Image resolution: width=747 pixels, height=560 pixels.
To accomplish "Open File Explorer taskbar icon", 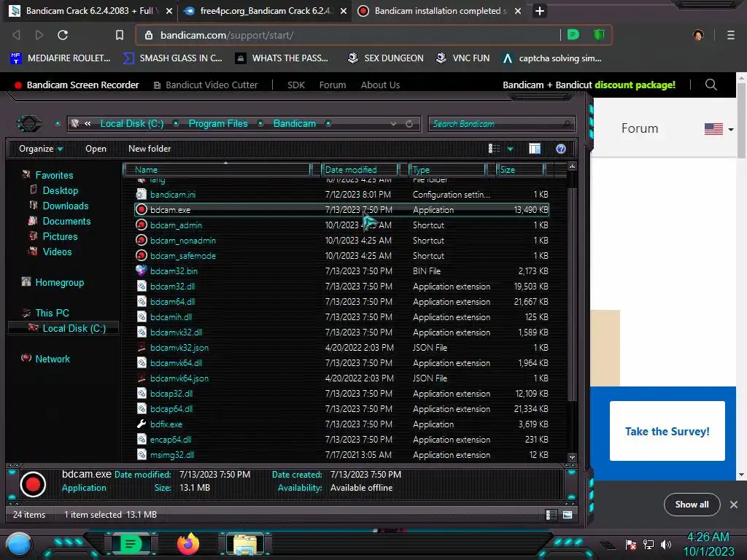I will (x=245, y=545).
